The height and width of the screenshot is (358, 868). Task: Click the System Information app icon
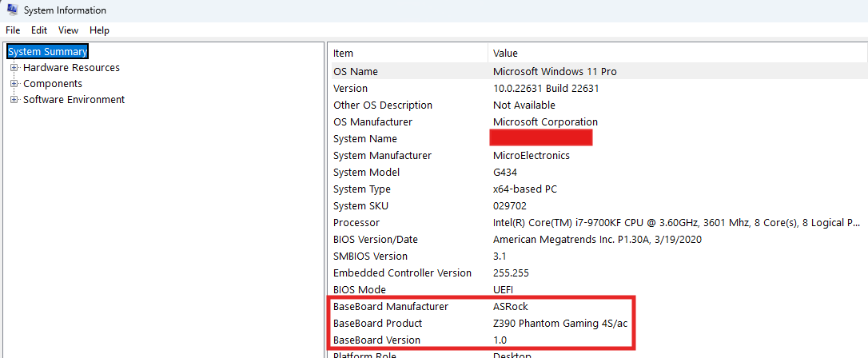12,10
